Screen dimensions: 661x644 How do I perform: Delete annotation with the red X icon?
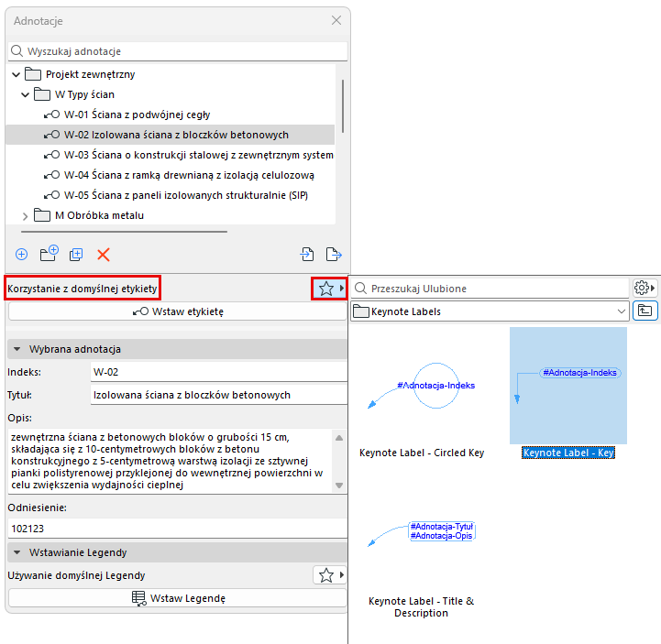pyautogui.click(x=104, y=255)
